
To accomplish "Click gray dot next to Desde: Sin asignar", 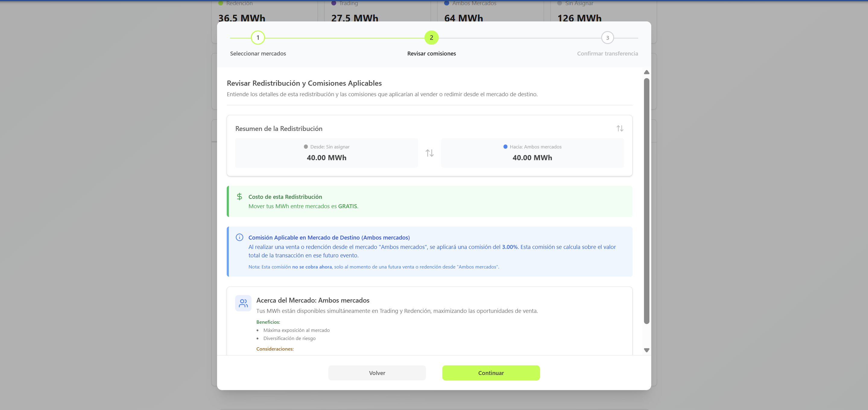I will (306, 147).
